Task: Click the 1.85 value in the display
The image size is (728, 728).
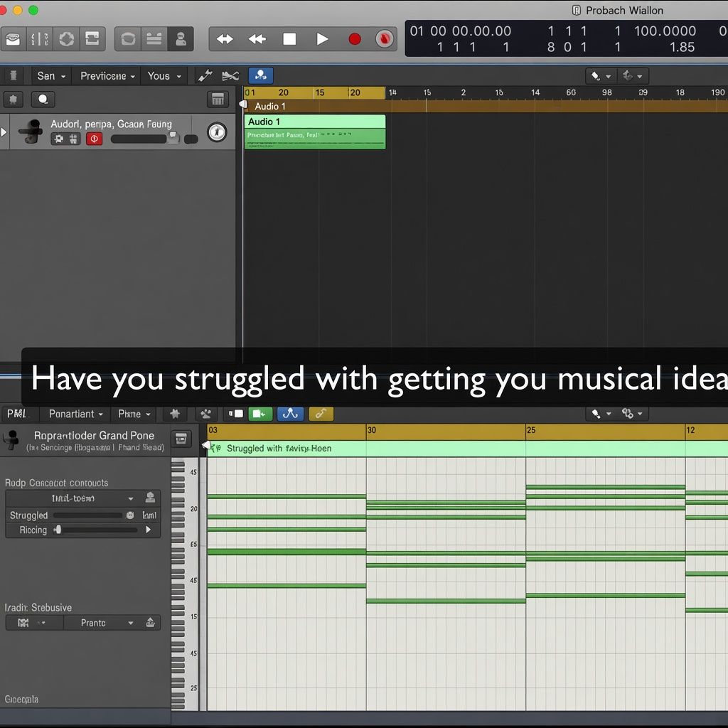Action: (682, 47)
